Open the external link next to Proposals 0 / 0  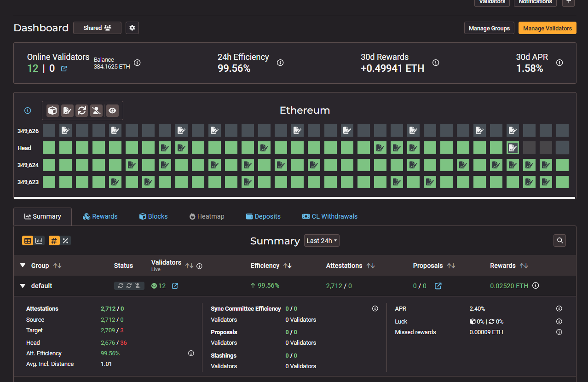[x=438, y=286]
